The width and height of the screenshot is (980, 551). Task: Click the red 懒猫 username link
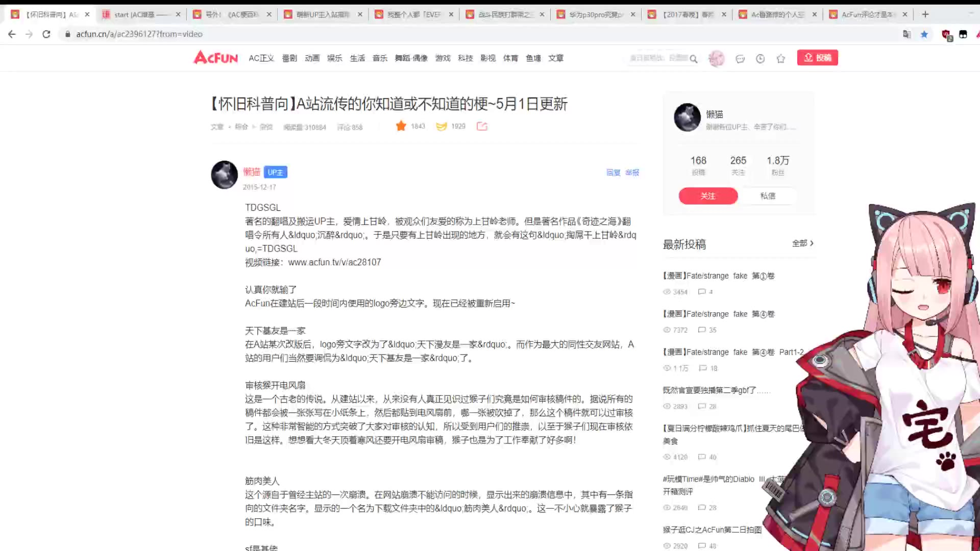click(252, 172)
